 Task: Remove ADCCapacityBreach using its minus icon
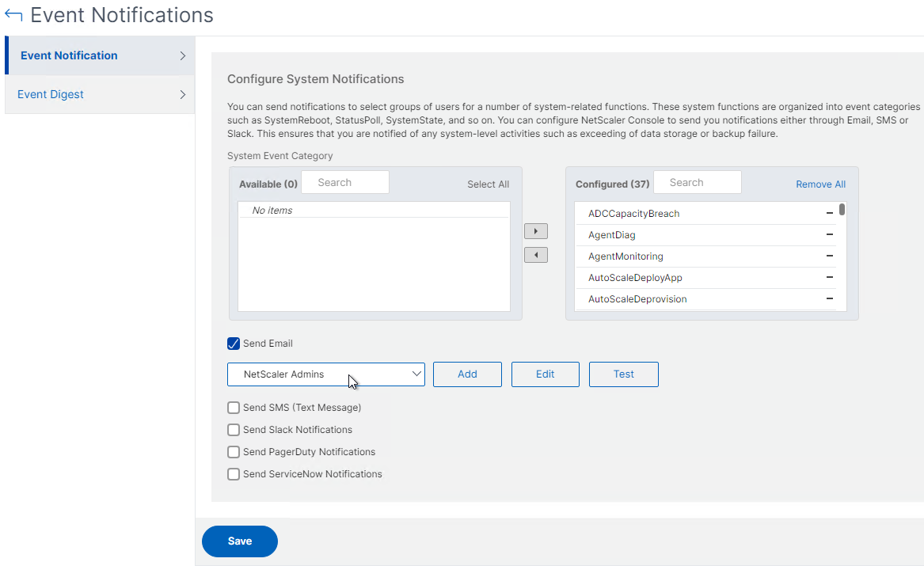[829, 213]
